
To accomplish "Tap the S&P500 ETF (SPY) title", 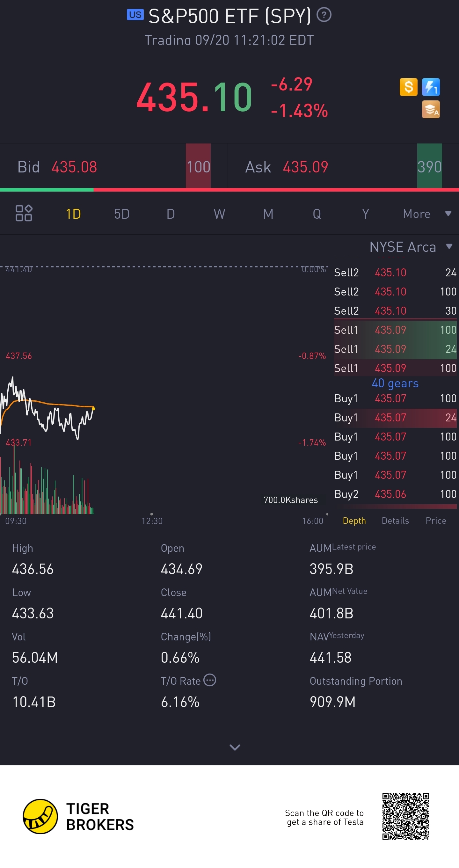I will pos(229,16).
